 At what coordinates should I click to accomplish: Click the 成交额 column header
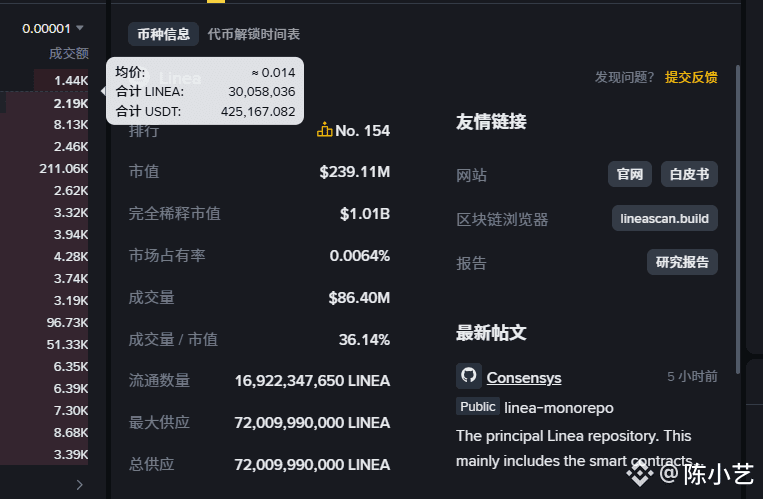(69, 53)
